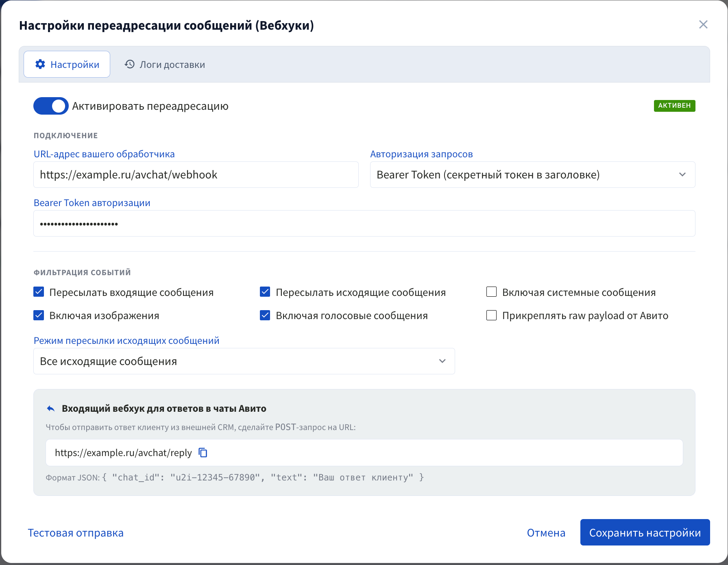Switch to the Логи доставки tab

165,64
